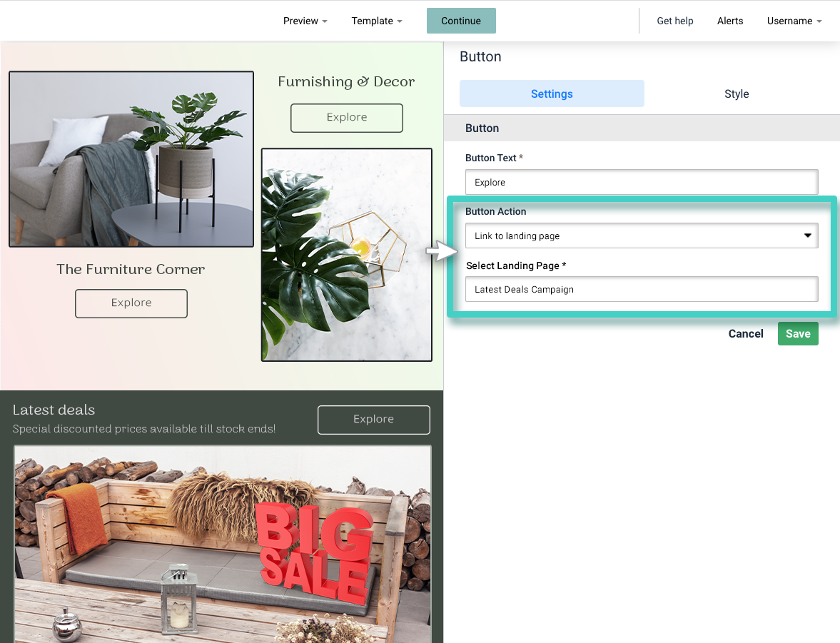Open the Get help link
The image size is (840, 643).
[x=674, y=21]
